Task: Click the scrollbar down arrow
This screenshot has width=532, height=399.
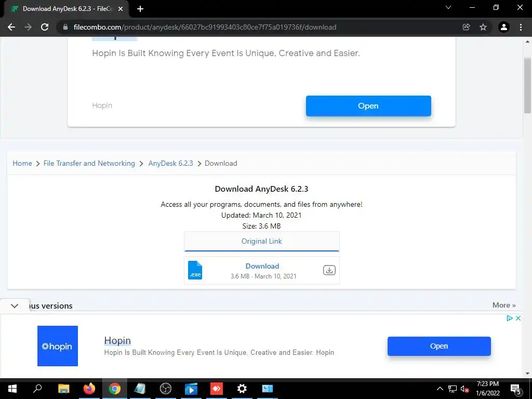Action: point(527,374)
